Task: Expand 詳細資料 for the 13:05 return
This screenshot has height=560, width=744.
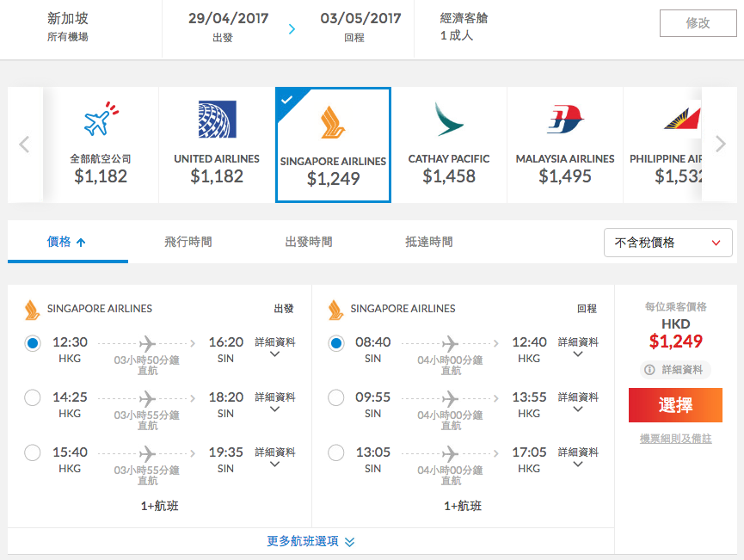Action: (578, 458)
